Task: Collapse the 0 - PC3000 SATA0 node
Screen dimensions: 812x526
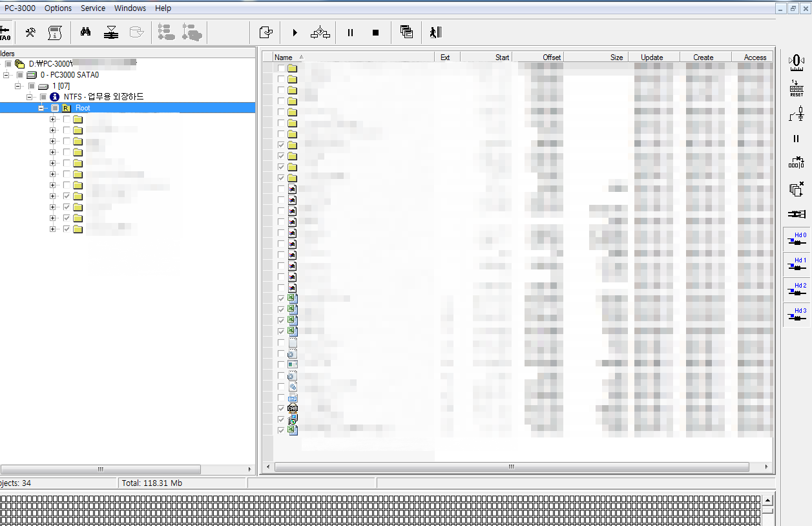Action: tap(6, 75)
